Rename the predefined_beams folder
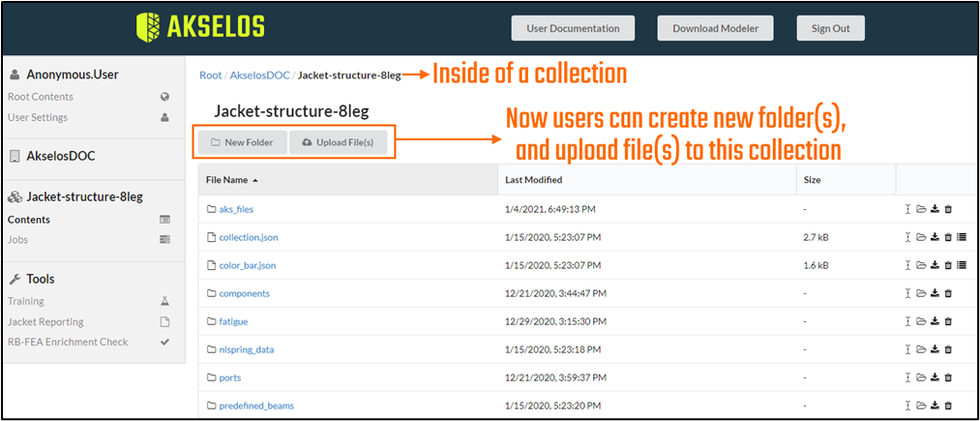980x421 pixels. [906, 406]
